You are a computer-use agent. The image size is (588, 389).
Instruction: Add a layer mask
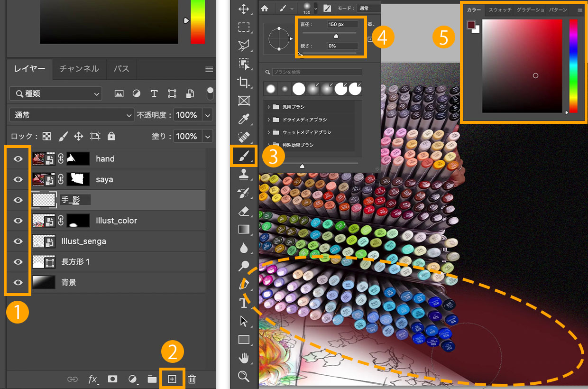[x=113, y=379]
